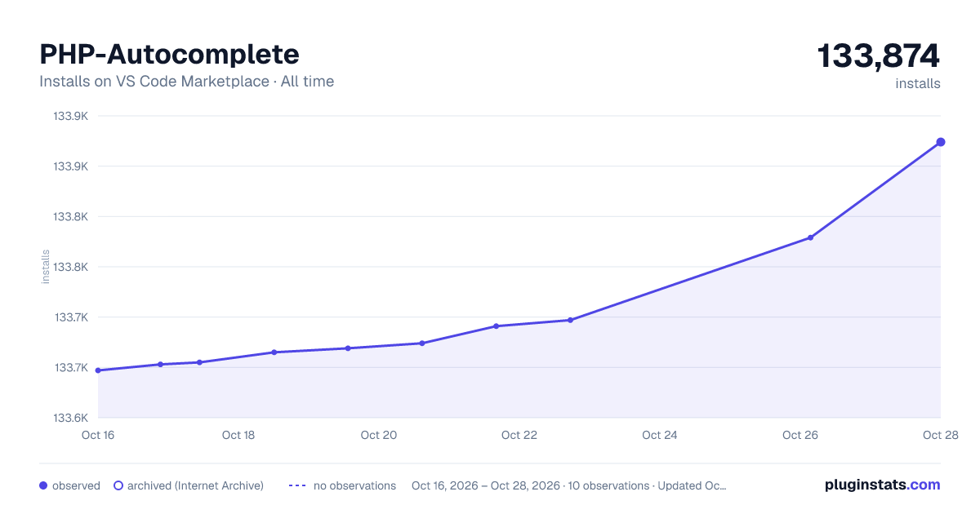This screenshot has height=514, width=980.
Task: Click the Oct 24 x-axis label
Action: [x=660, y=435]
